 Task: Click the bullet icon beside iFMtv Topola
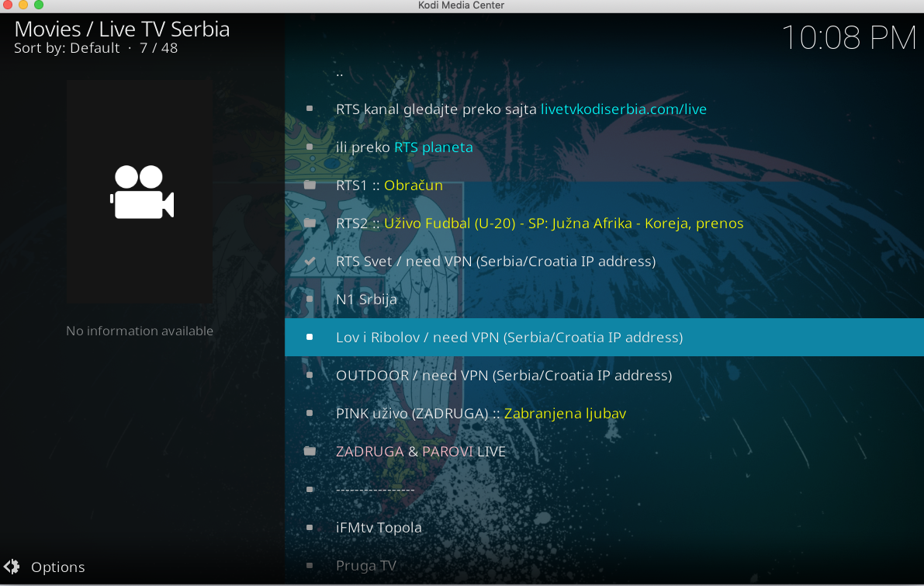[x=310, y=528]
